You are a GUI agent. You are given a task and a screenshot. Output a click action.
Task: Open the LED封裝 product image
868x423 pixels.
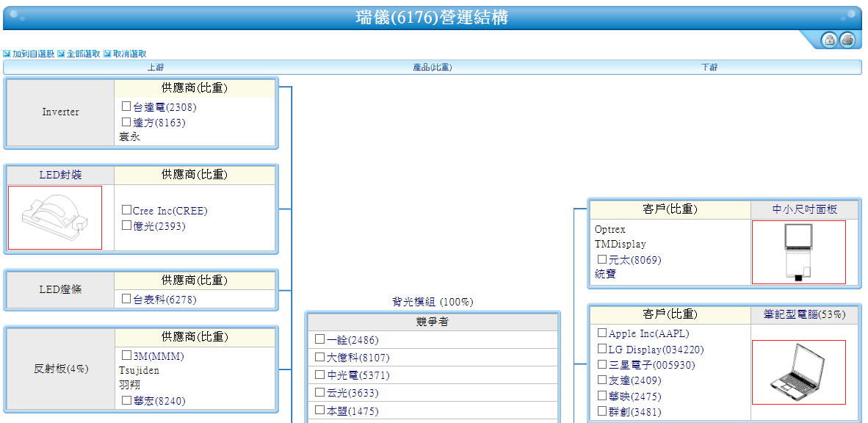[55, 217]
